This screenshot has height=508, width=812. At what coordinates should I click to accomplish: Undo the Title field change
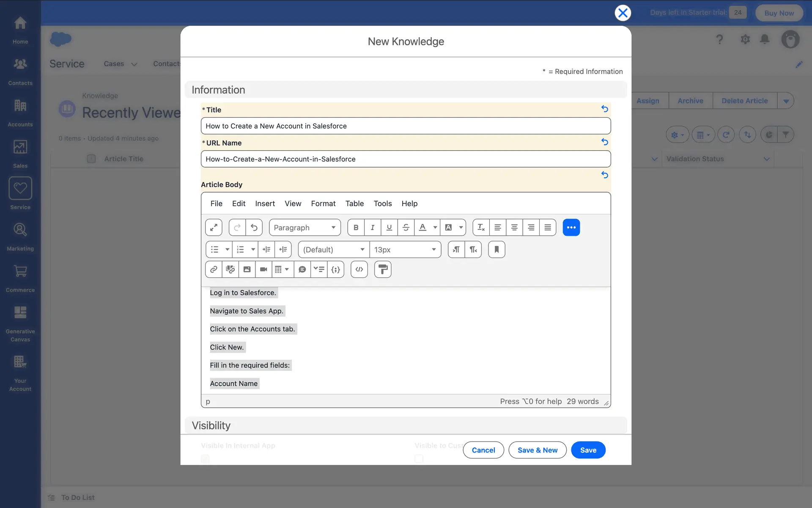tap(605, 109)
